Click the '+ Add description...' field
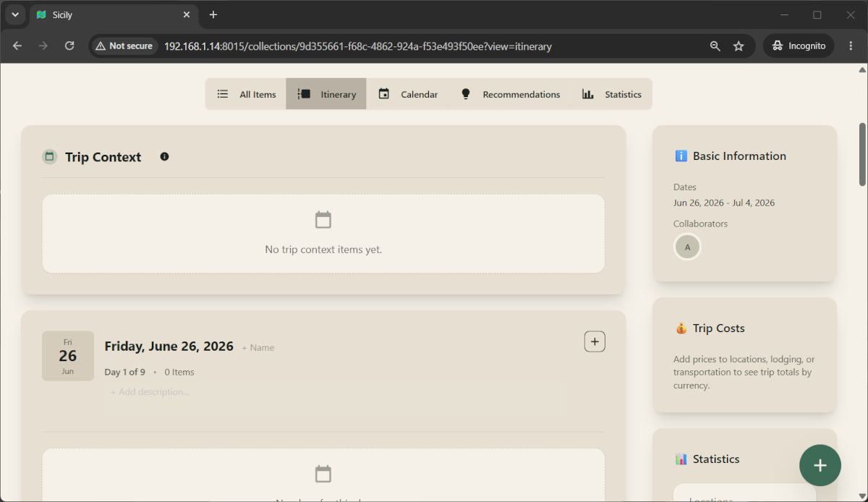The height and width of the screenshot is (502, 868). [x=150, y=392]
